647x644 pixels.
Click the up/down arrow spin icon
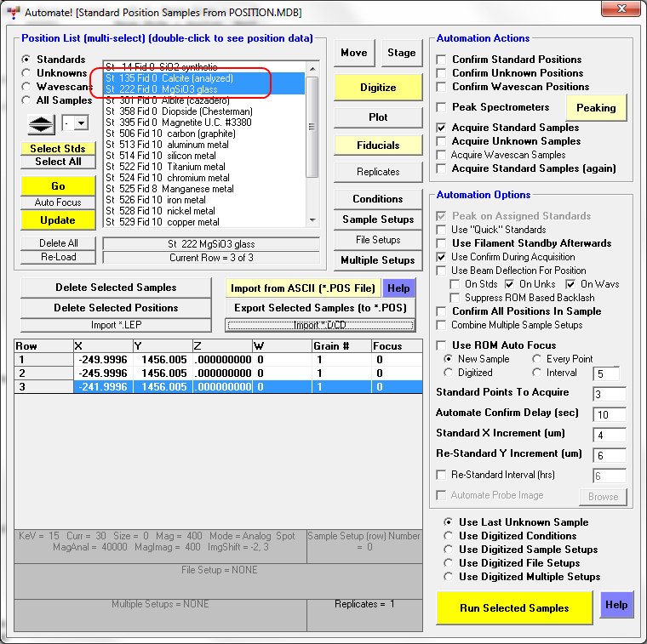(x=42, y=123)
